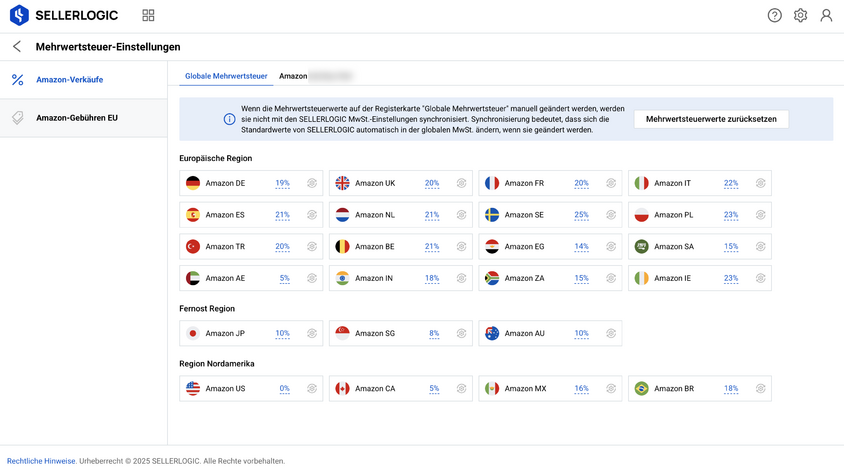Click the sync icon for Amazon DE
The image size is (844, 473).
coord(312,183)
